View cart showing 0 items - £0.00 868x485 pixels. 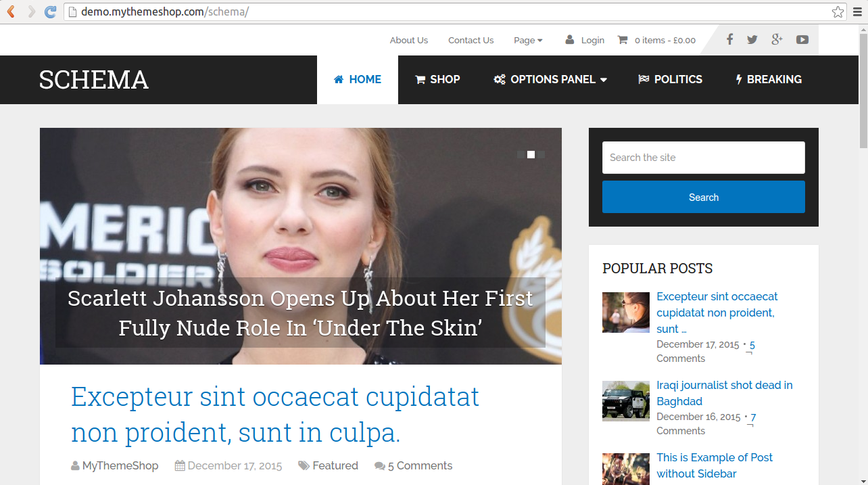pos(665,41)
